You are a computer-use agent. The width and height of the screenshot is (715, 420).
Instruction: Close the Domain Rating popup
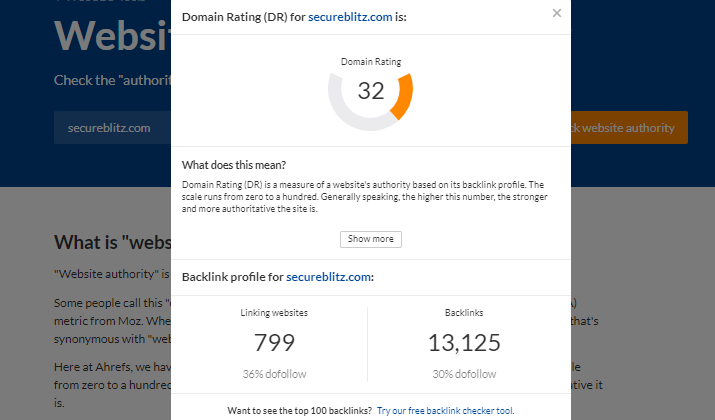coord(556,13)
